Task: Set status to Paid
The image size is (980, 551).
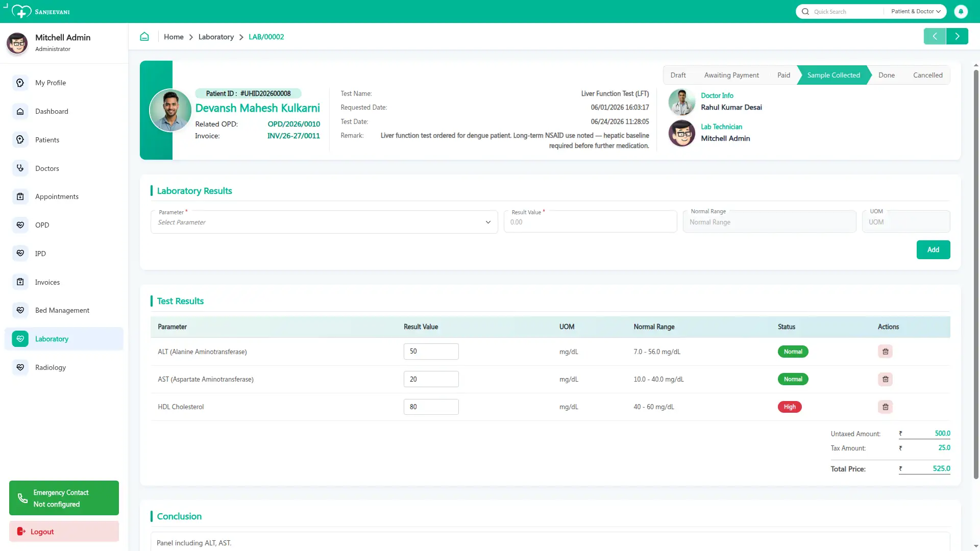Action: click(x=783, y=75)
